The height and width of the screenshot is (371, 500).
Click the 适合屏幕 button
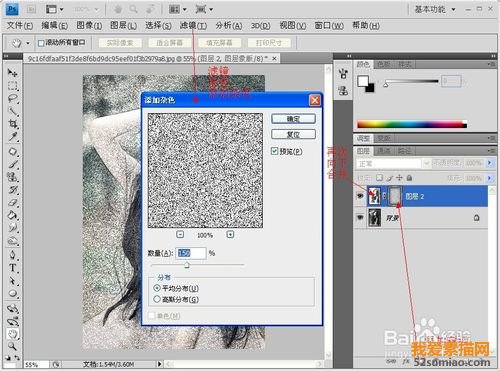pyautogui.click(x=169, y=43)
